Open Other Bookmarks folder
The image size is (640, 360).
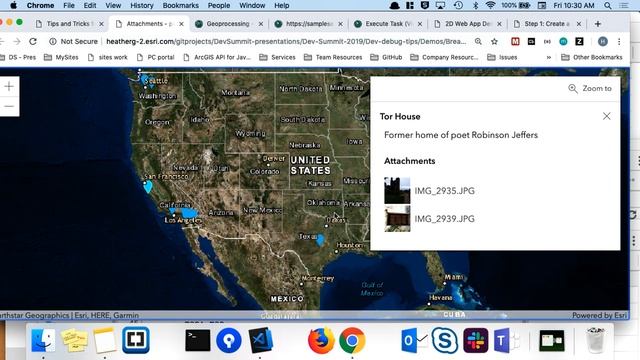[x=592, y=57]
